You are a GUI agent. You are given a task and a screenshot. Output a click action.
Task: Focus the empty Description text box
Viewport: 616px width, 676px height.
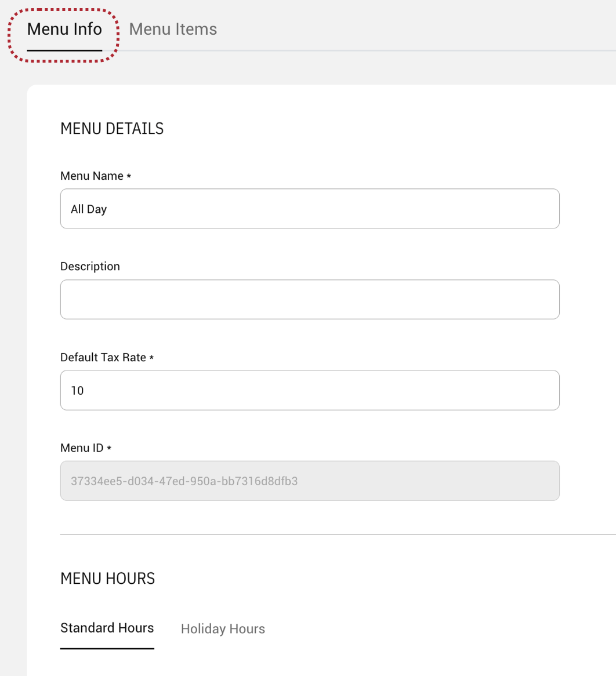pos(310,299)
